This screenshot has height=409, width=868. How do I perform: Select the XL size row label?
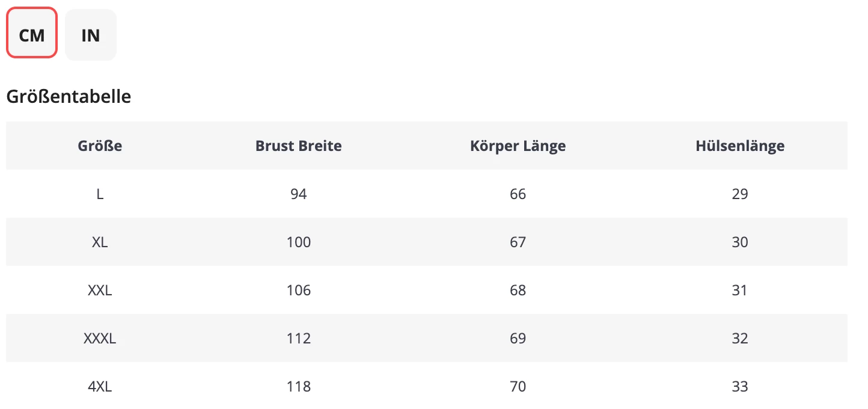click(100, 242)
